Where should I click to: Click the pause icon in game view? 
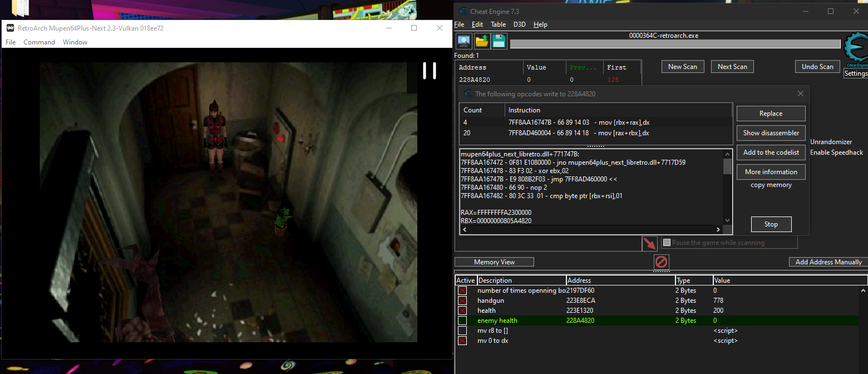coord(429,71)
